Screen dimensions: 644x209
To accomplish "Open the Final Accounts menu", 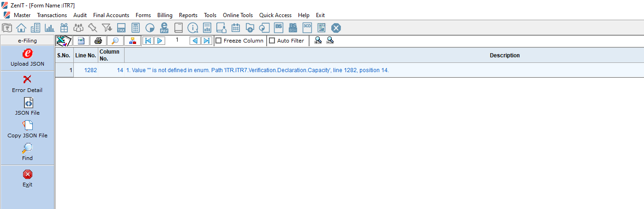I will point(111,15).
